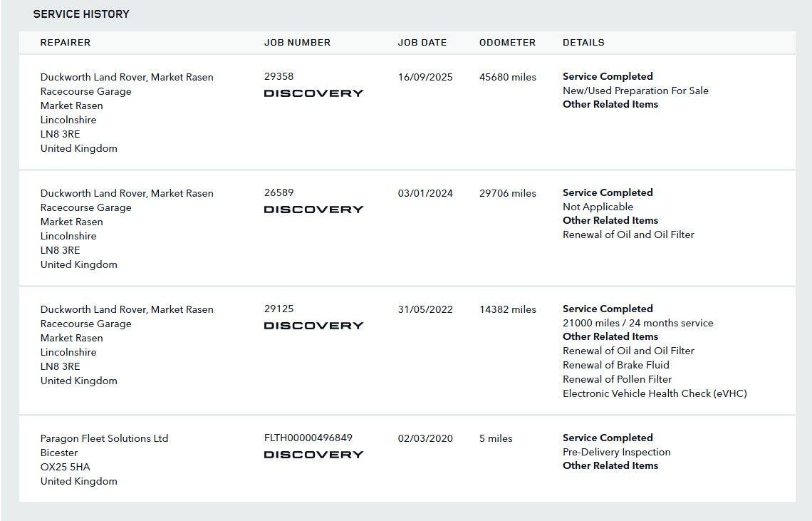The image size is (812, 521).
Task: Click Electronic Vehicle Health Check (eVHC) item
Action: 655,393
